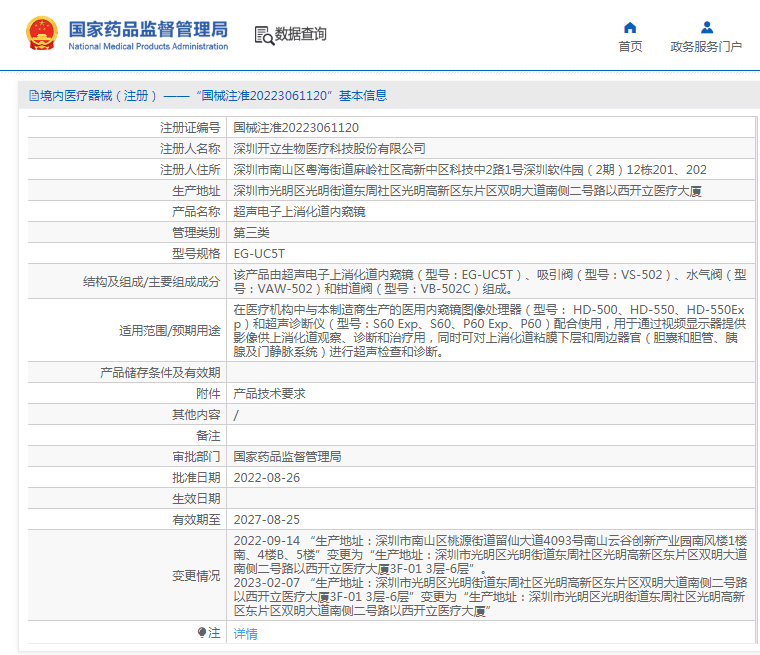Click the 数据查询 label

click(301, 34)
